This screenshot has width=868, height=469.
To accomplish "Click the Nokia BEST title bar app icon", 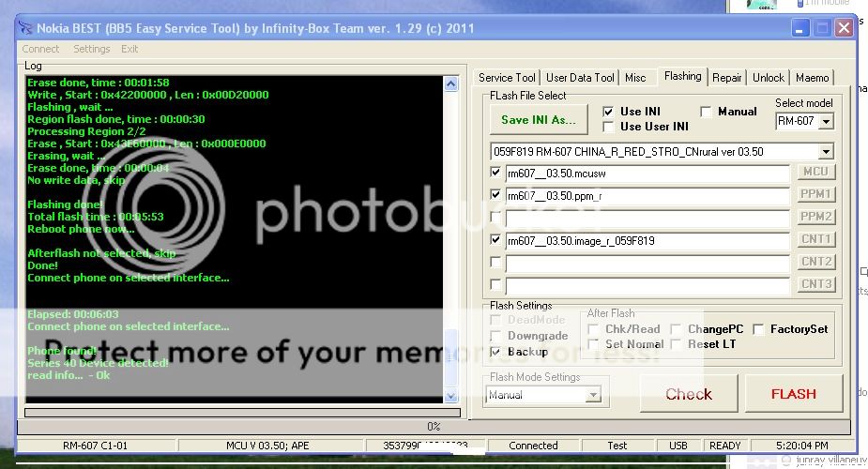I will (x=25, y=28).
